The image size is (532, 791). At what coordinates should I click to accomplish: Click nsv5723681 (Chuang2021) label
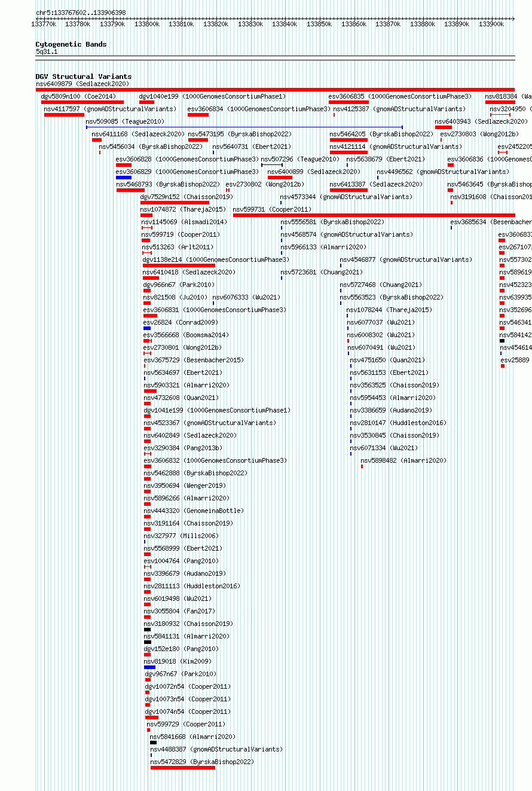(x=322, y=272)
